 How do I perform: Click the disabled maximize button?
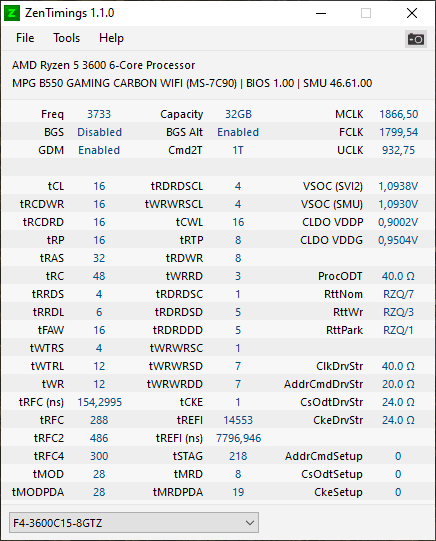pos(366,13)
